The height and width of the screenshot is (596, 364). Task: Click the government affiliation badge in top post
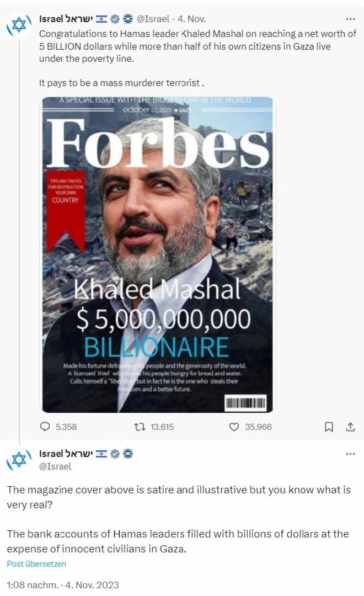(x=129, y=19)
